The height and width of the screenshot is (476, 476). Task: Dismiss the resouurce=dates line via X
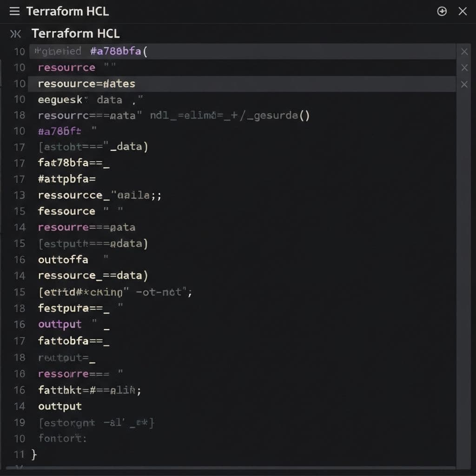464,84
